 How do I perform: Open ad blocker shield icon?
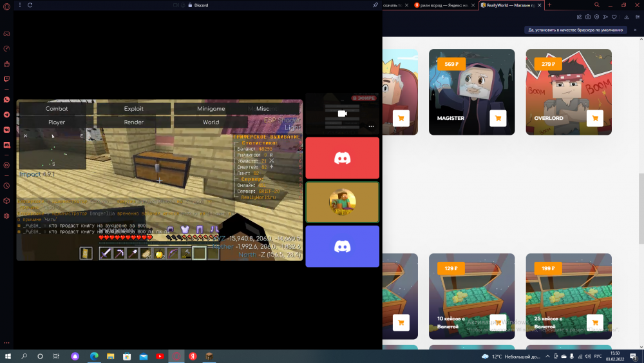pos(596,17)
